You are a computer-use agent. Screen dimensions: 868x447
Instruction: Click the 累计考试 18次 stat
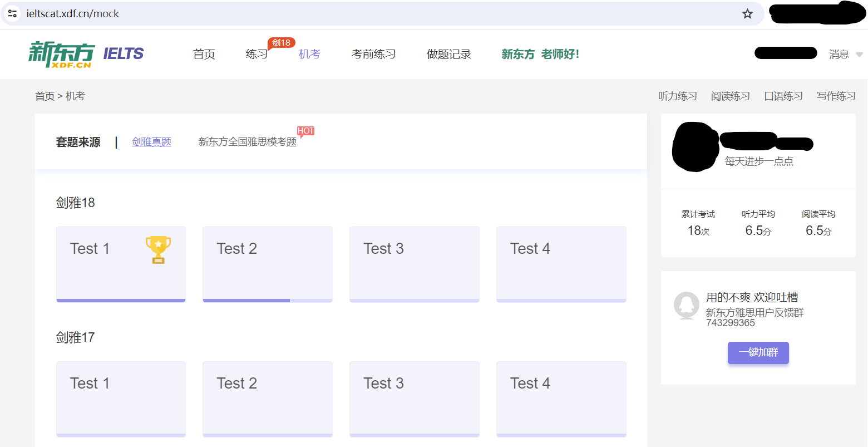click(x=698, y=223)
